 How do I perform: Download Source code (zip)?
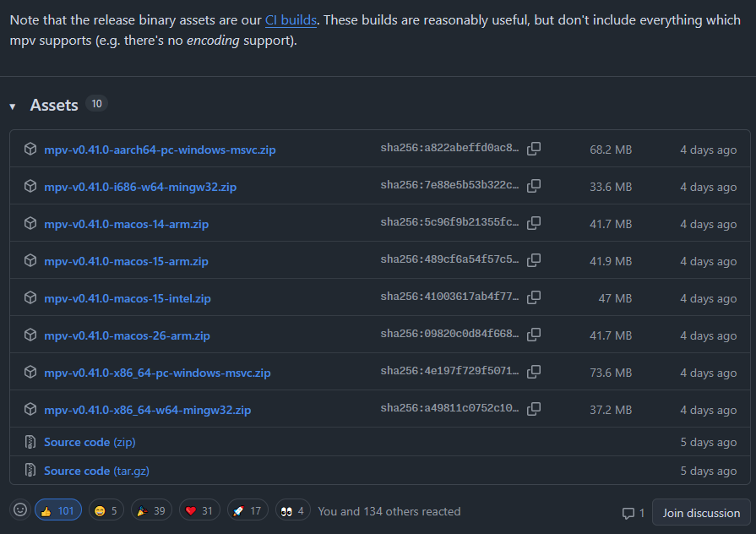coord(90,443)
